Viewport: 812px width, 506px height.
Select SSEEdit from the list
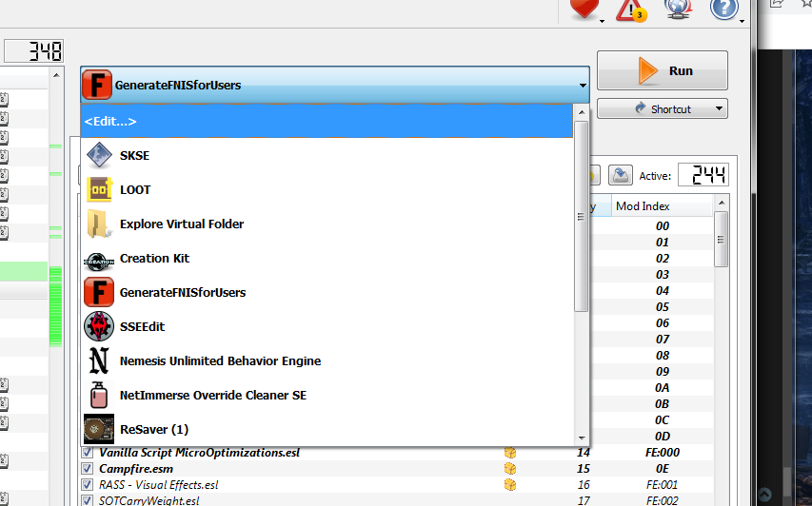coord(327,326)
